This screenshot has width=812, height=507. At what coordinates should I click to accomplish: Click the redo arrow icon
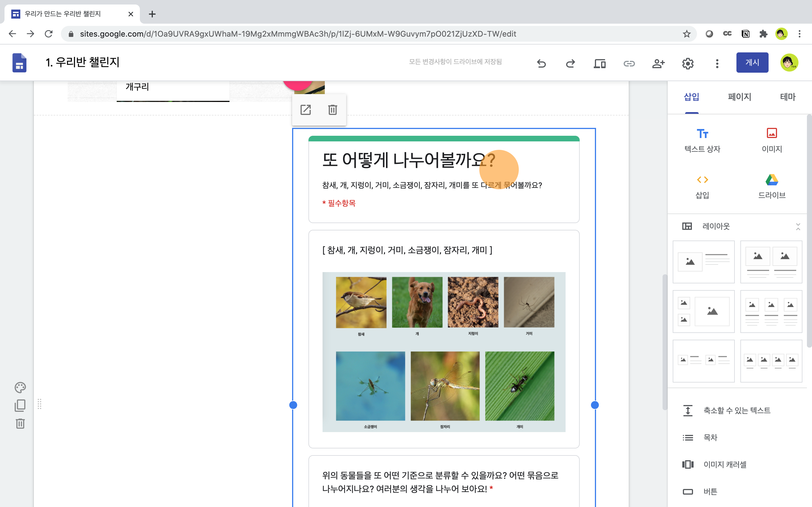point(570,63)
